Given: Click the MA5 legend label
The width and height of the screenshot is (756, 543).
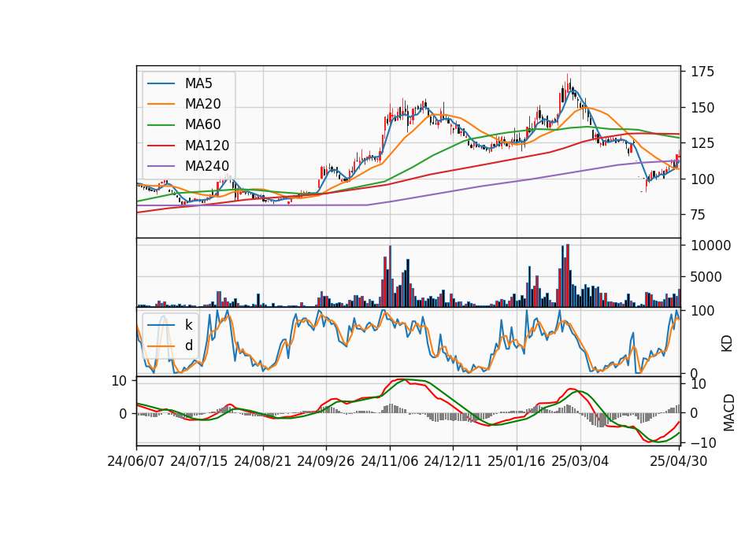Looking at the screenshot, I should (x=198, y=83).
